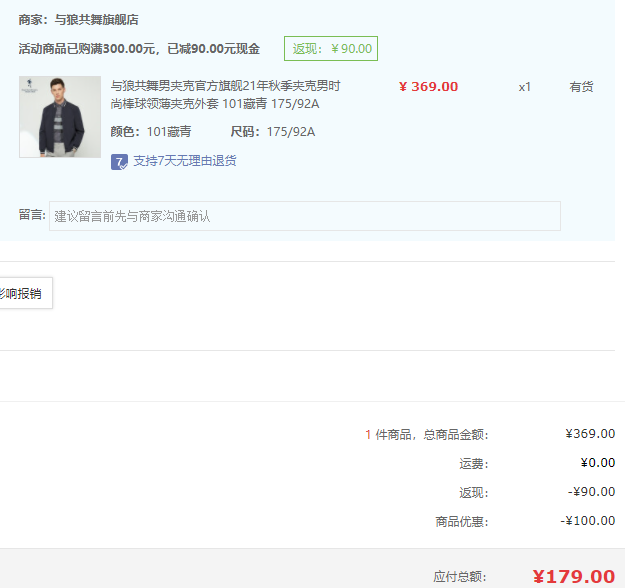Image resolution: width=625 pixels, height=588 pixels.
Task: Click the red item price ¥369.00
Action: (x=428, y=87)
